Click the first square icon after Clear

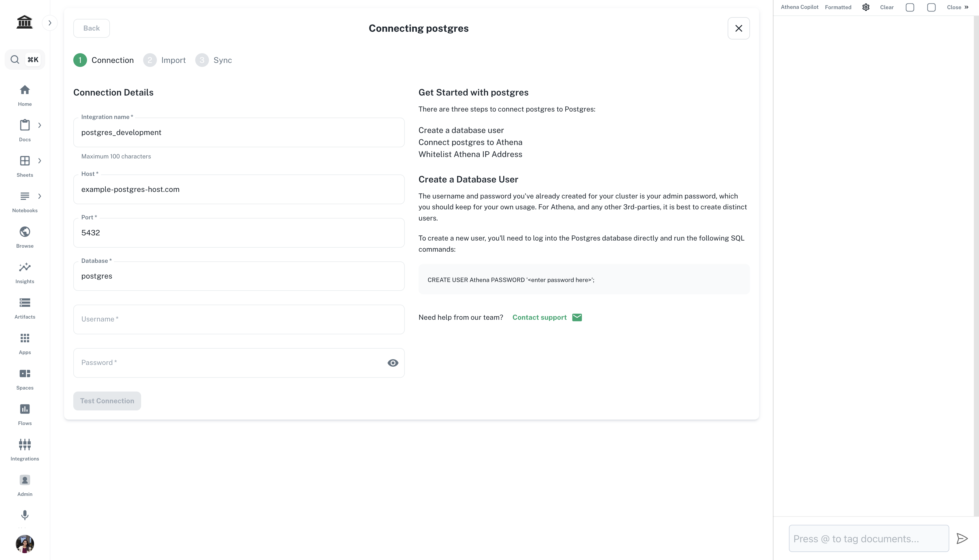coord(910,7)
